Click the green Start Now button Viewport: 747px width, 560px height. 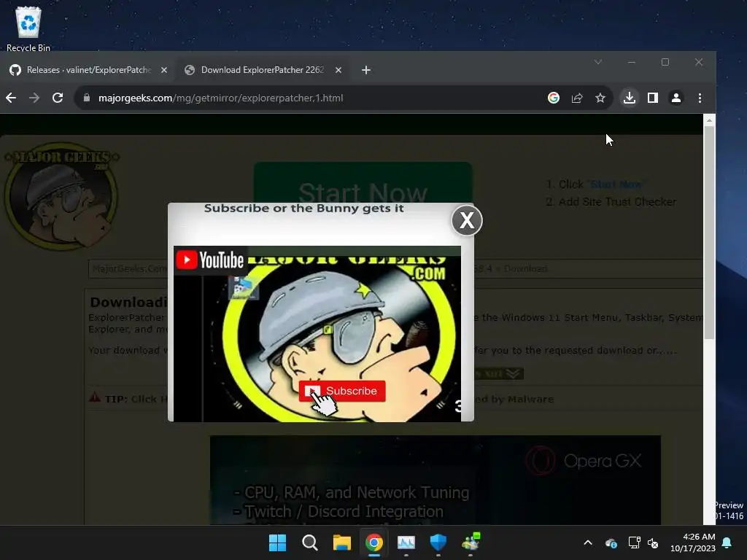pos(363,183)
